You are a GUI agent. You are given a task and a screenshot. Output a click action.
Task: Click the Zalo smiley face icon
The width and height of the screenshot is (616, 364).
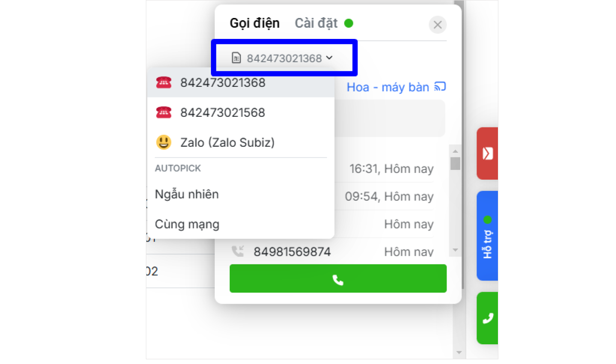click(163, 142)
